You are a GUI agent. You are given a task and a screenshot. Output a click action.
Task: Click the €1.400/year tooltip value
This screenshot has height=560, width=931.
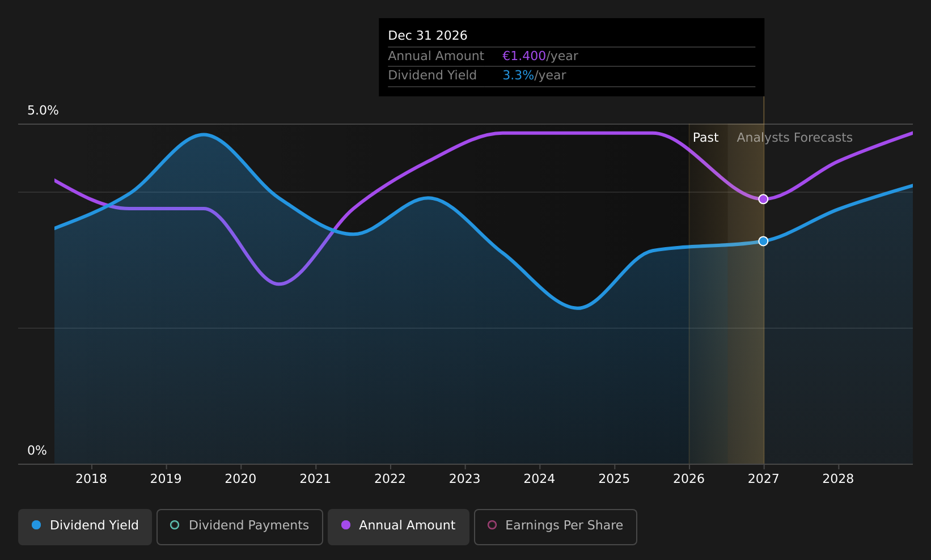540,56
